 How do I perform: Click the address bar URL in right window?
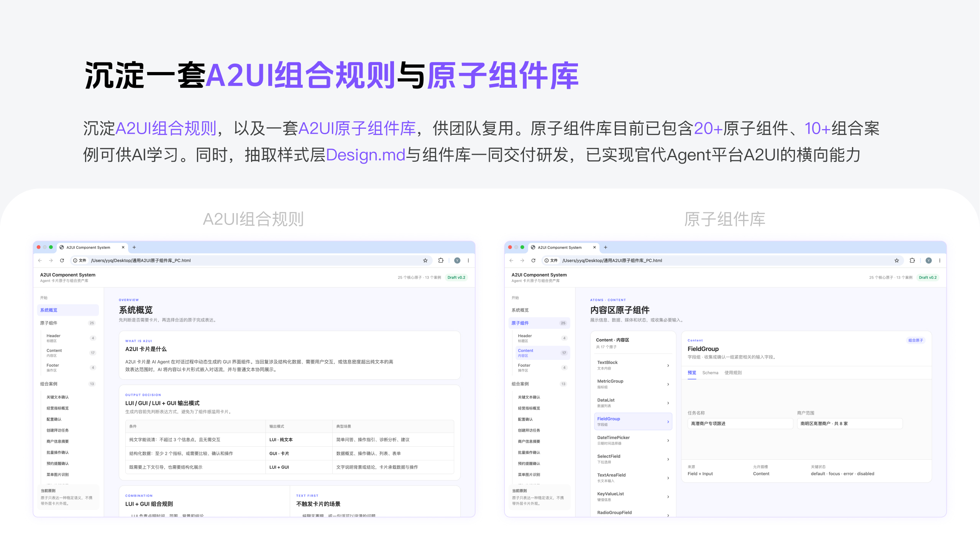pos(612,261)
